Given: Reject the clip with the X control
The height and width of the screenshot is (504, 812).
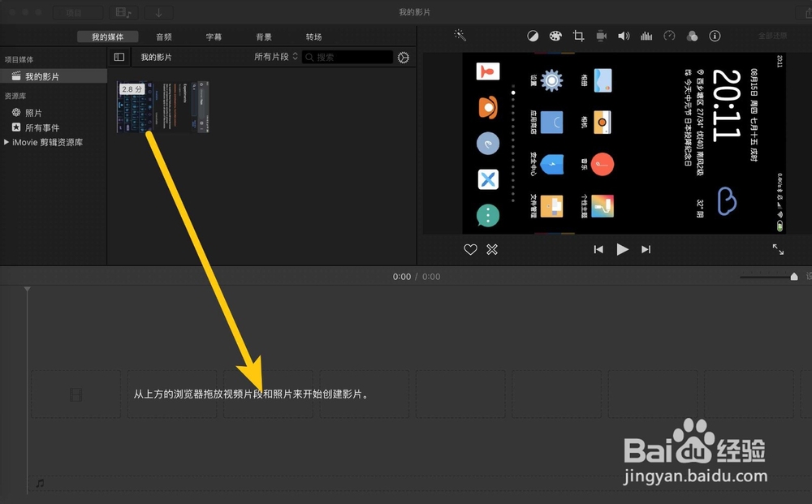Looking at the screenshot, I should pos(492,249).
